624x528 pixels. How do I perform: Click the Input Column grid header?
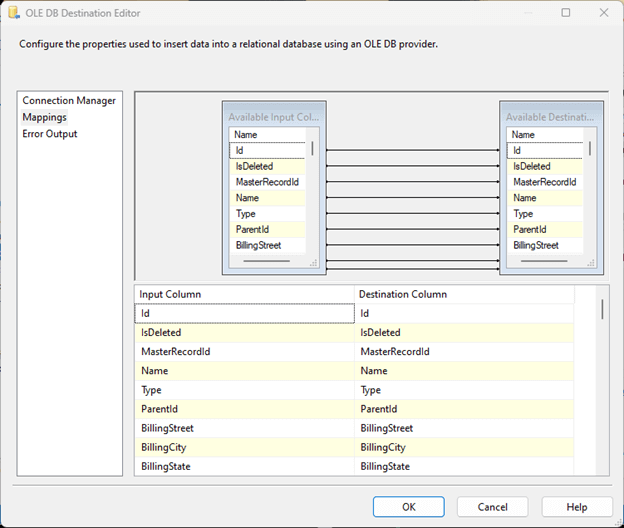pos(244,294)
